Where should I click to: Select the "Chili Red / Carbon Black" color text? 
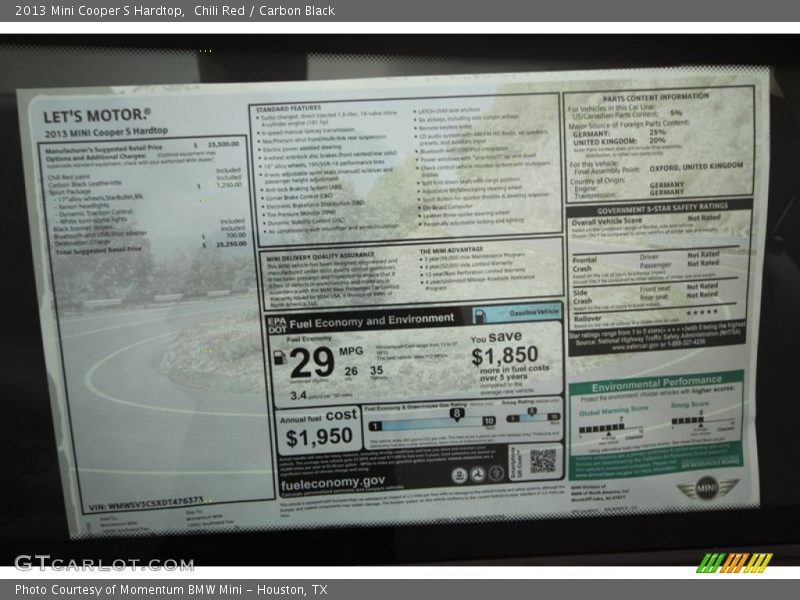[x=264, y=11]
